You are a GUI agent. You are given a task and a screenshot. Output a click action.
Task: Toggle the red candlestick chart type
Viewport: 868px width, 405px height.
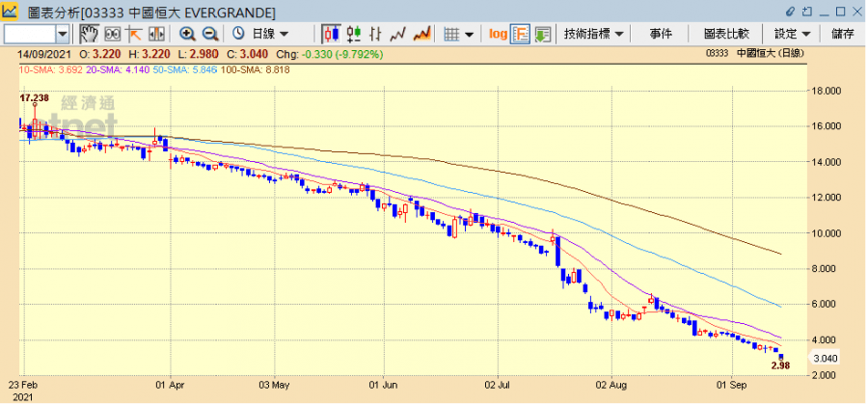329,34
